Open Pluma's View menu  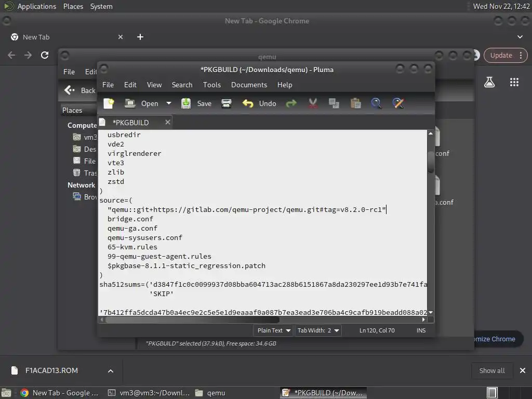pos(154,85)
